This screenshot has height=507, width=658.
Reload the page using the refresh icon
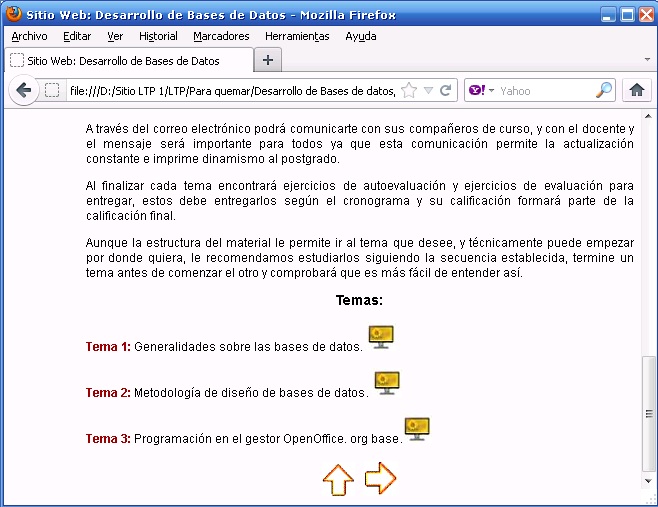tap(446, 91)
